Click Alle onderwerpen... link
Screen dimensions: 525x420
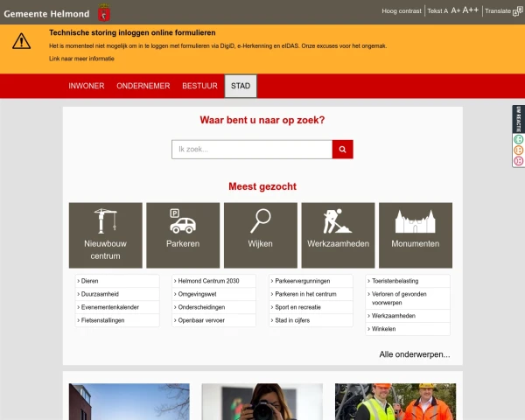pyautogui.click(x=415, y=354)
